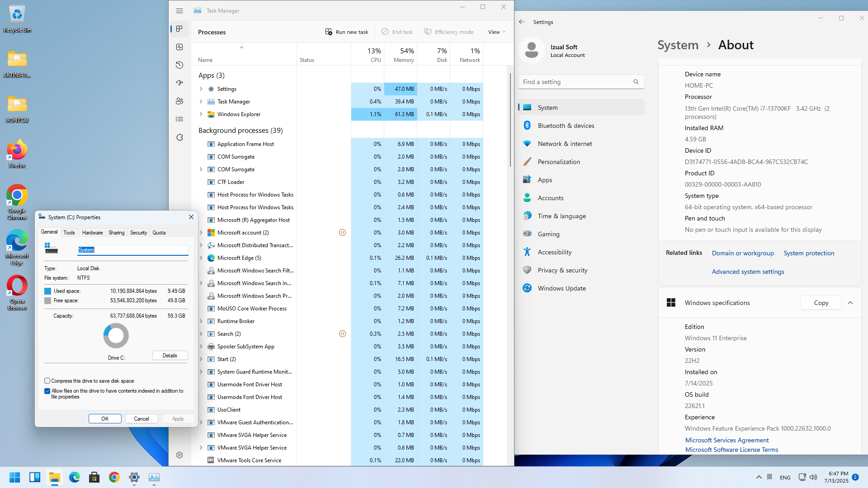
Task: Select Processes page icon in Task Manager
Action: pyautogui.click(x=179, y=29)
